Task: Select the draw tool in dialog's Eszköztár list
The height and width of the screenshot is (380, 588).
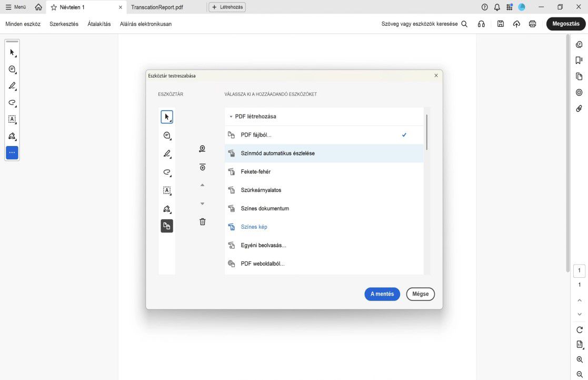Action: click(167, 172)
